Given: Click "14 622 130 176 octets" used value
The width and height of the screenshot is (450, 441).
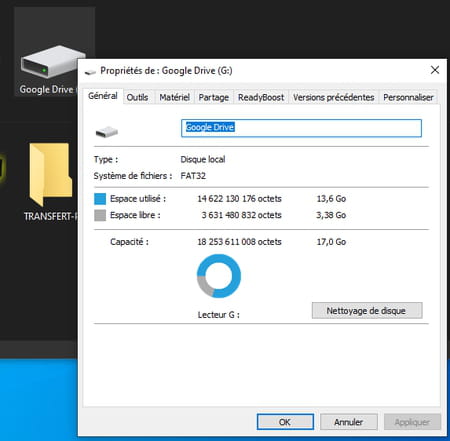Looking at the screenshot, I should [x=239, y=199].
